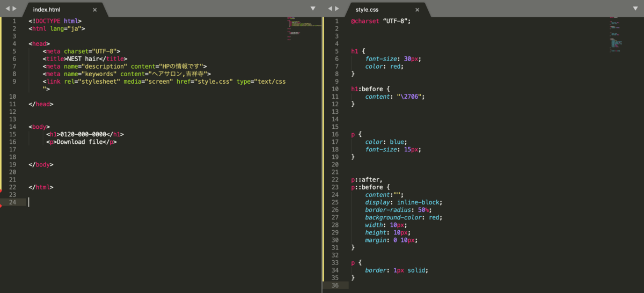Click the meta description line
This screenshot has height=293, width=644.
coord(125,67)
